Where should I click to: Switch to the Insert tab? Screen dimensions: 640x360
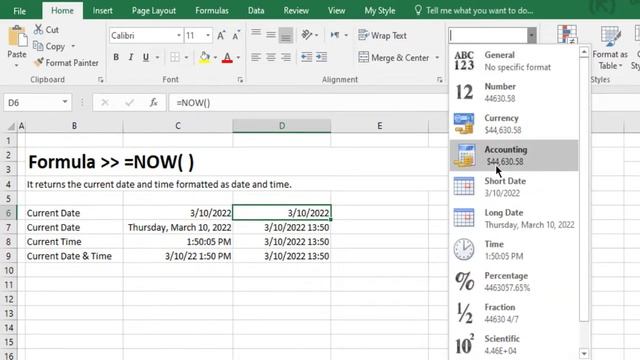coord(102,11)
